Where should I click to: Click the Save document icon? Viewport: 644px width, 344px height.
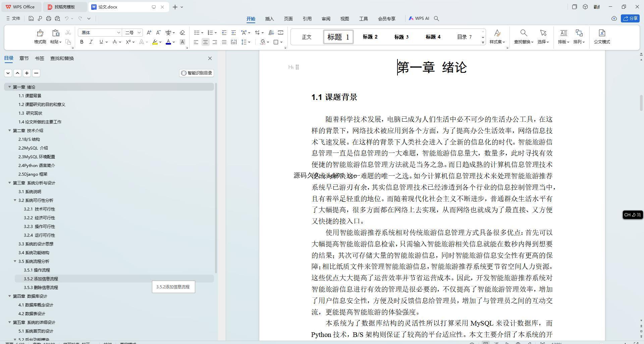pyautogui.click(x=31, y=18)
